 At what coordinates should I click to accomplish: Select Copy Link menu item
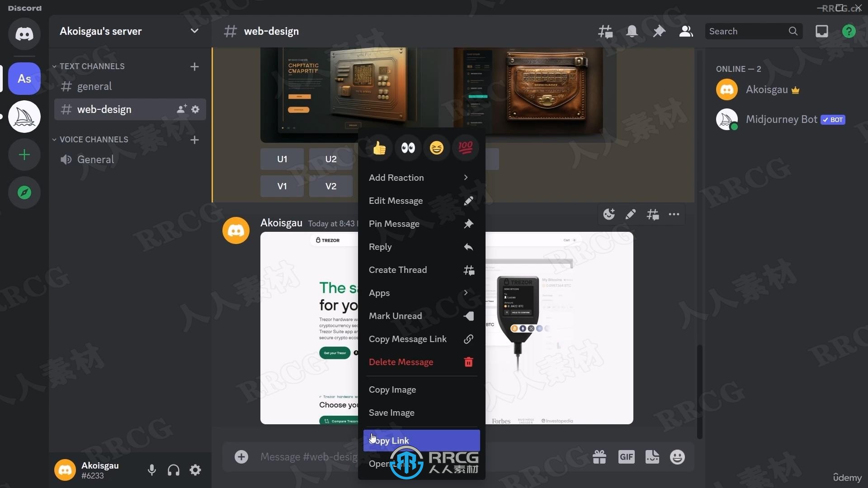421,441
